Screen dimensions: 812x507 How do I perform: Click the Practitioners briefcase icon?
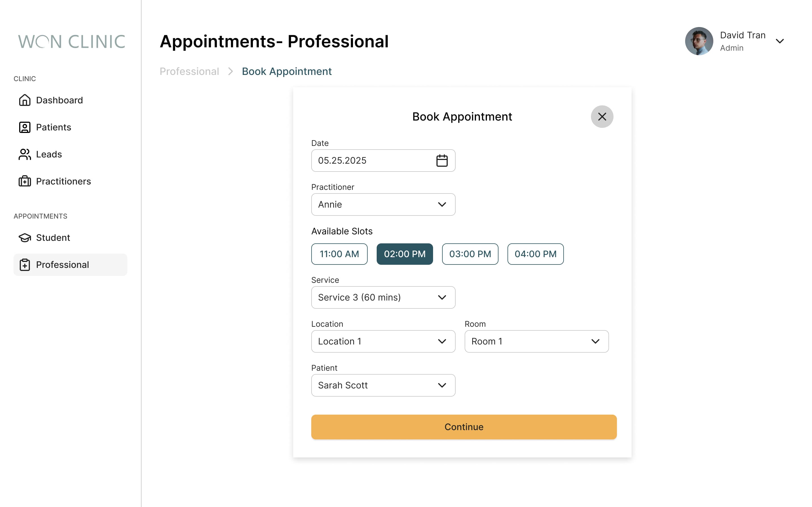tap(25, 181)
